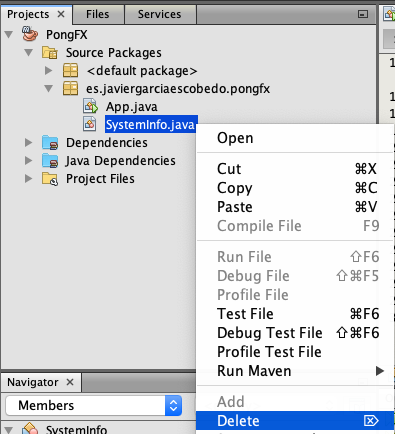The width and height of the screenshot is (395, 434).
Task: Click the PongFX project coffee cup icon
Action: (30, 34)
